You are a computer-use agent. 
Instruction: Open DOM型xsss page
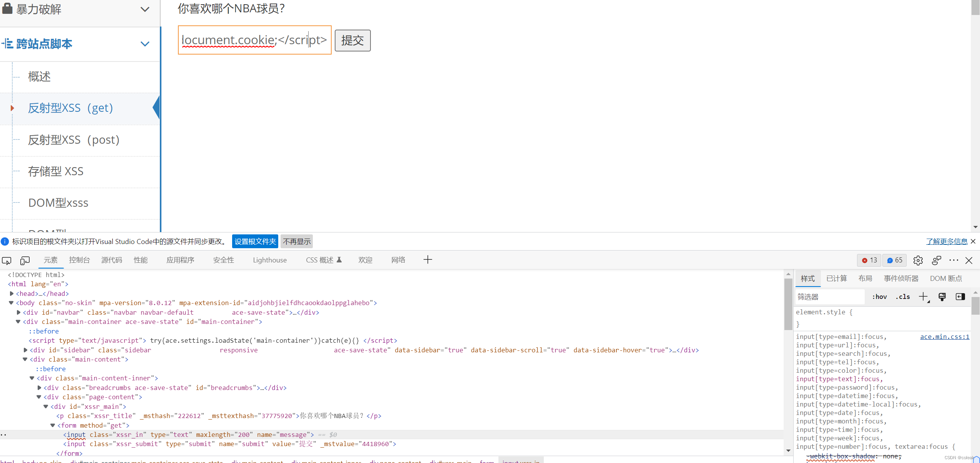tap(58, 202)
